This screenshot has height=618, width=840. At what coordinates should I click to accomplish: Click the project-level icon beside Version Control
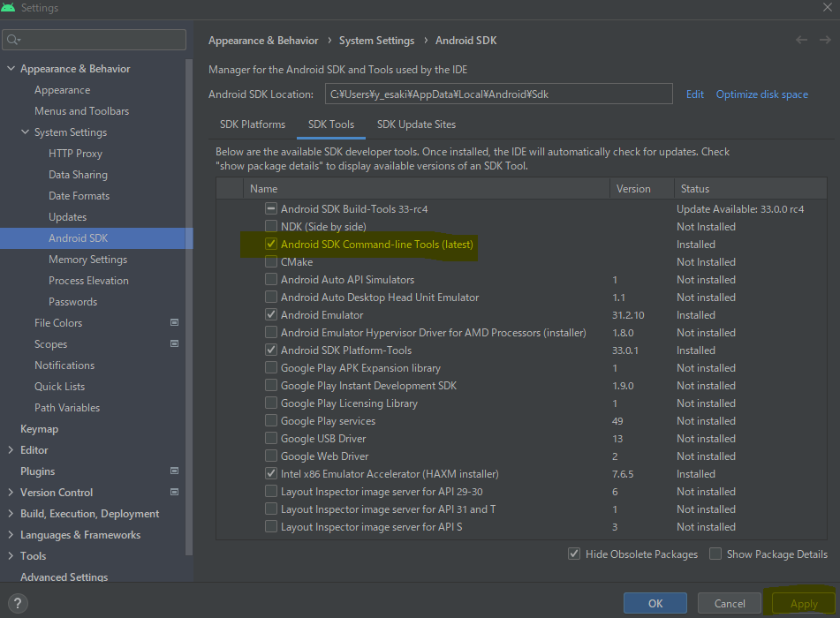point(174,492)
